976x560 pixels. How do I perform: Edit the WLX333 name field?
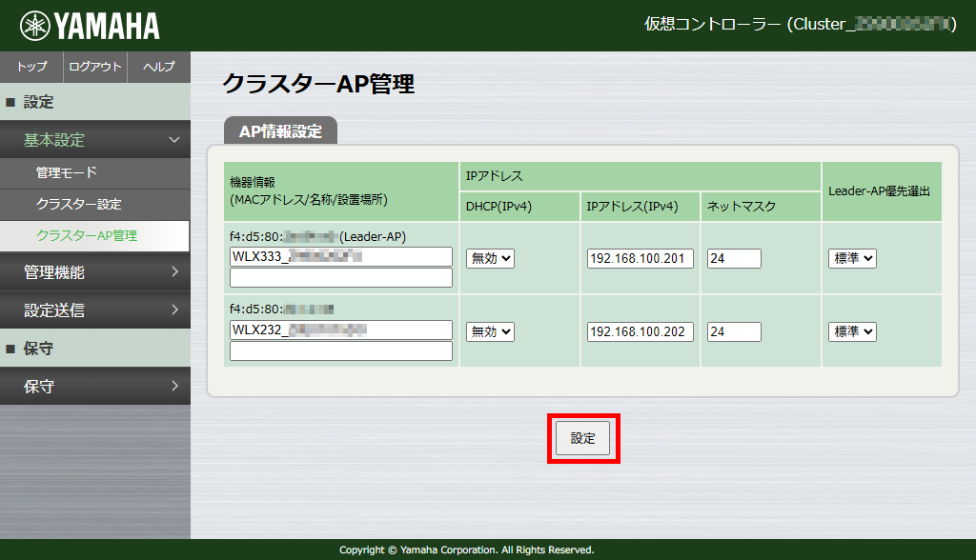pyautogui.click(x=341, y=256)
